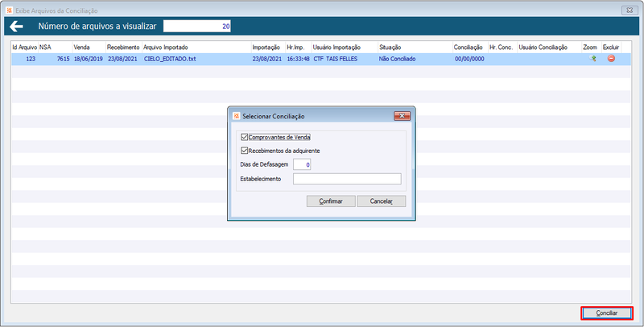Click the main window title bar icon
The image size is (644, 327).
10,10
